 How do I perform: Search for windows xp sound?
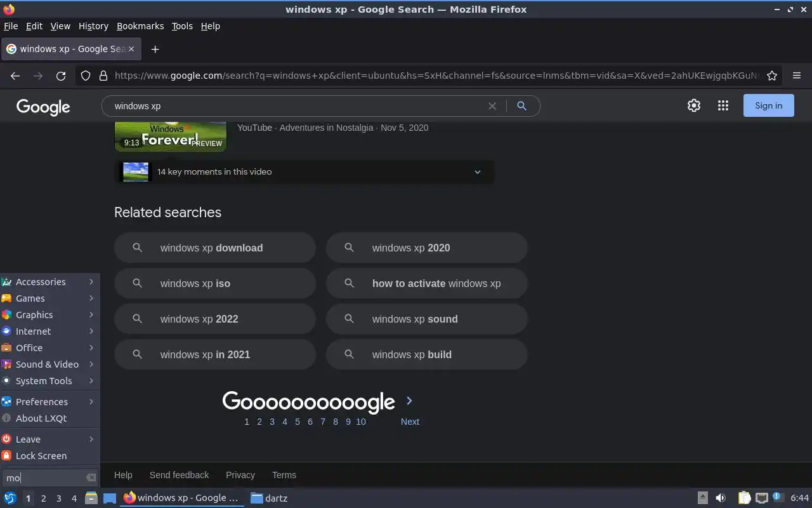[x=427, y=319]
